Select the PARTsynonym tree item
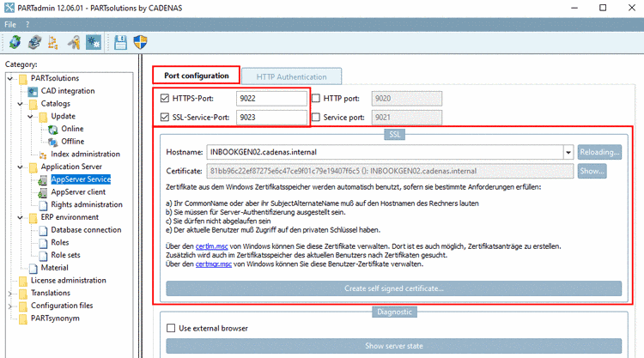 coord(55,319)
